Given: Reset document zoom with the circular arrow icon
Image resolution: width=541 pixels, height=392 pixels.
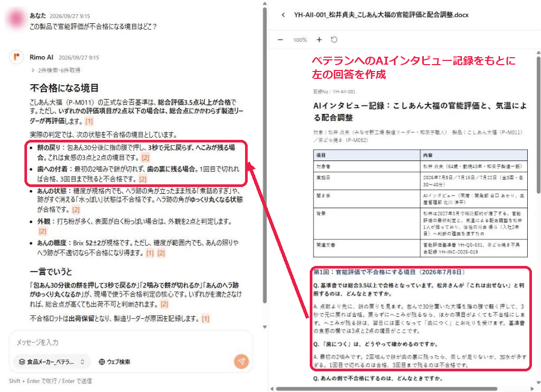Looking at the screenshot, I should pos(334,40).
